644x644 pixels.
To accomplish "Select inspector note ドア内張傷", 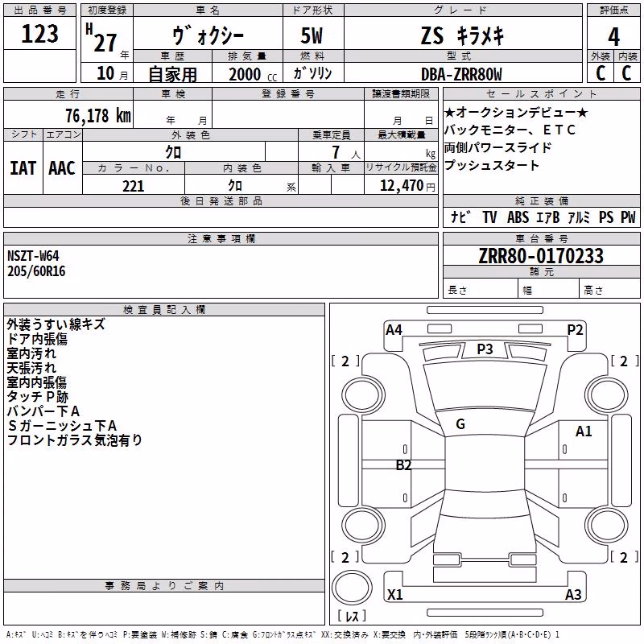I will 37,339.
